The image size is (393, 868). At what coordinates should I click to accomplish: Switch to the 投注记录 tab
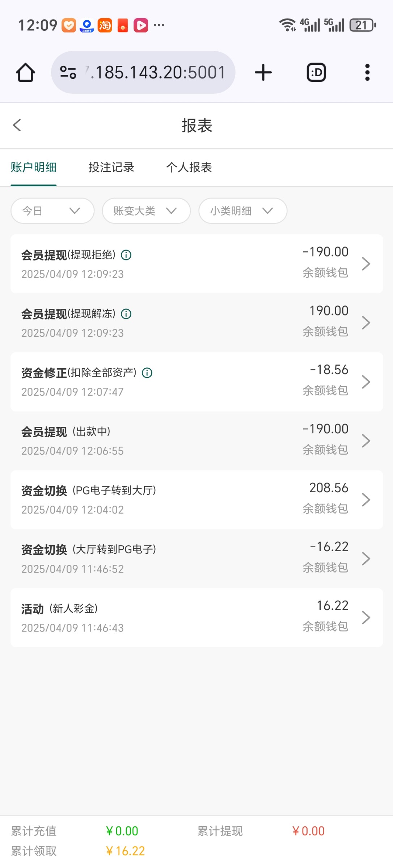click(111, 167)
